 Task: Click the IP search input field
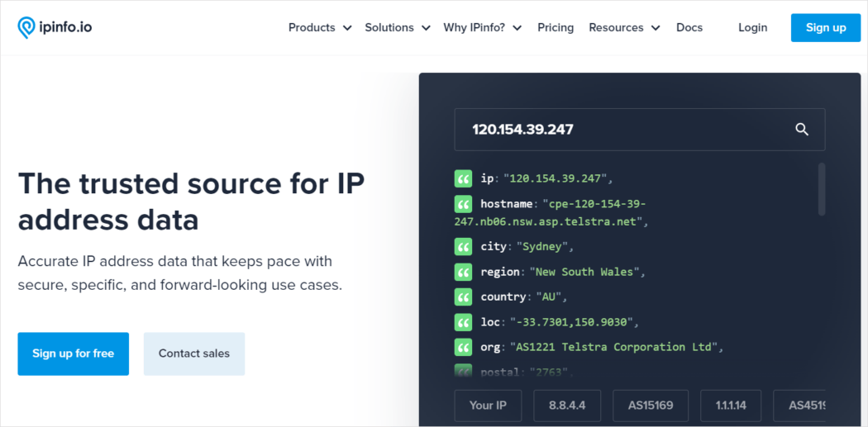point(639,130)
